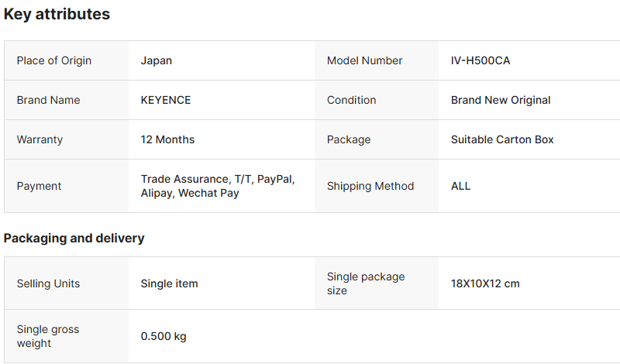Click the Condition label cell
This screenshot has width=620, height=364.
[351, 100]
